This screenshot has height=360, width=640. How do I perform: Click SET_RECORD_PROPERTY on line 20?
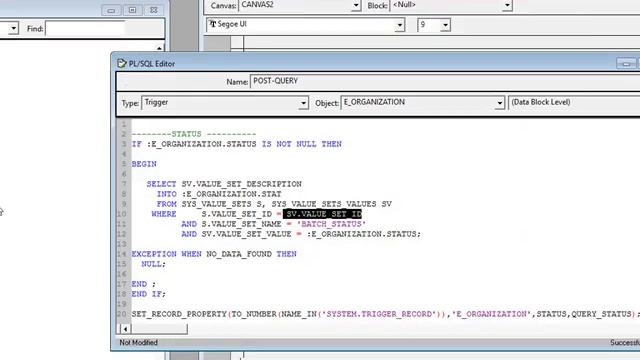180,314
